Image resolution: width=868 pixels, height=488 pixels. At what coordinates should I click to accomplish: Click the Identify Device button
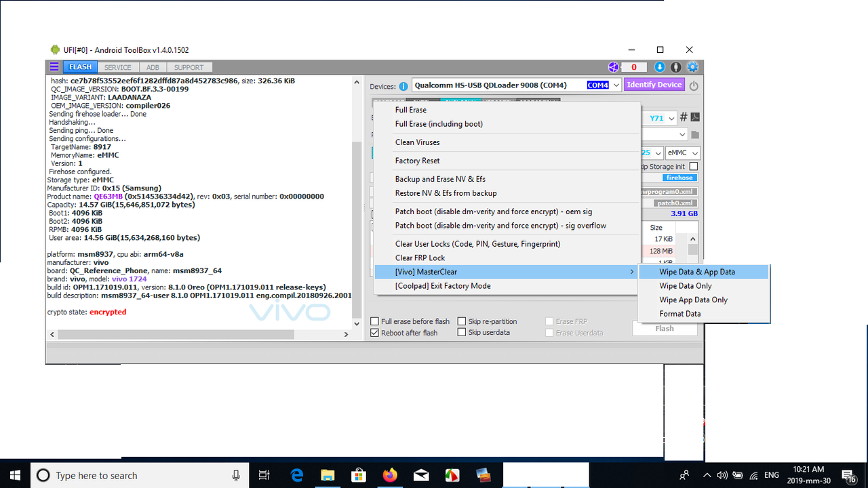[654, 85]
